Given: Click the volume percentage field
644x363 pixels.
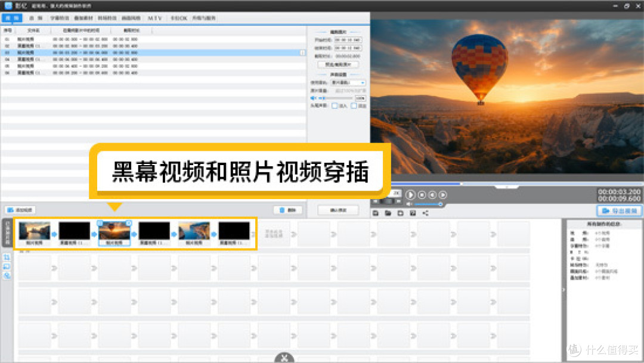Looking at the screenshot, I should tap(360, 98).
